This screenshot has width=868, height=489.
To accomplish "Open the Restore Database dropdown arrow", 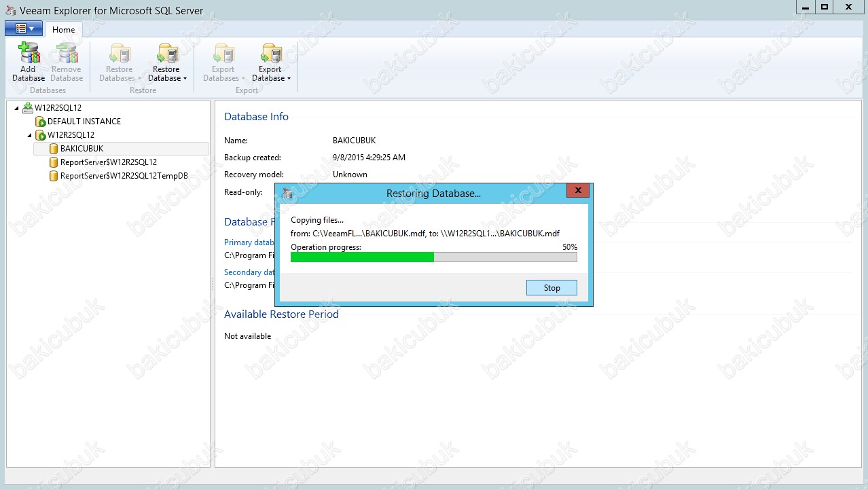I will click(x=185, y=79).
